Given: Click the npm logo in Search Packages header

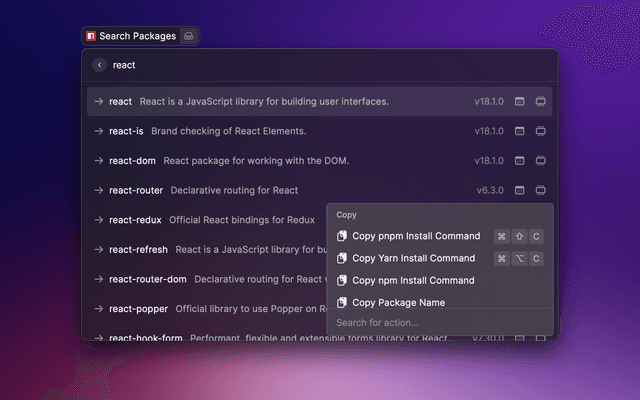Looking at the screenshot, I should pos(91,36).
